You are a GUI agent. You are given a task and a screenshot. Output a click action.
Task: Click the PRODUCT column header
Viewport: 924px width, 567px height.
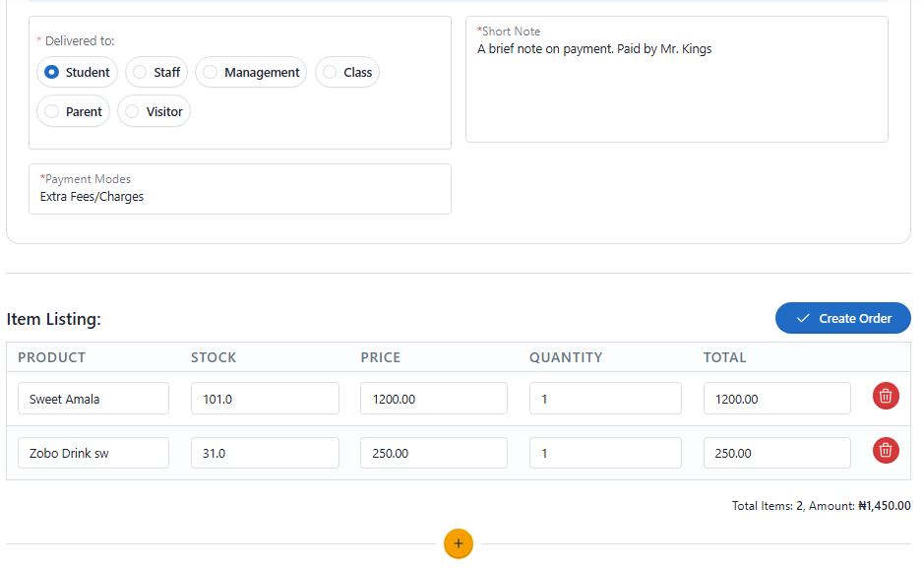(50, 357)
